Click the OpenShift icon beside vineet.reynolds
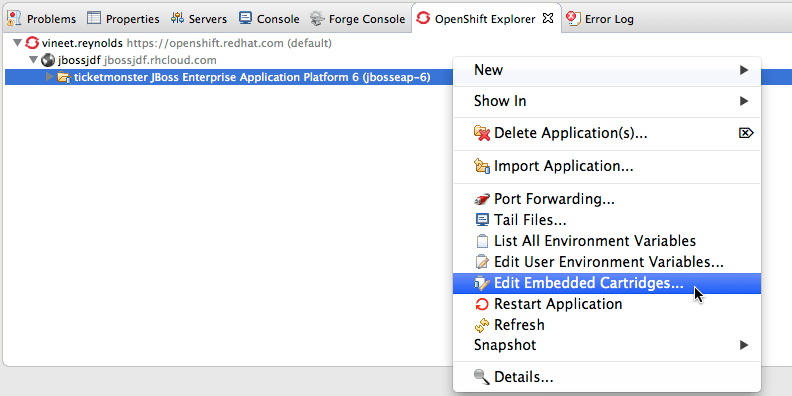The image size is (792, 396). [x=32, y=43]
